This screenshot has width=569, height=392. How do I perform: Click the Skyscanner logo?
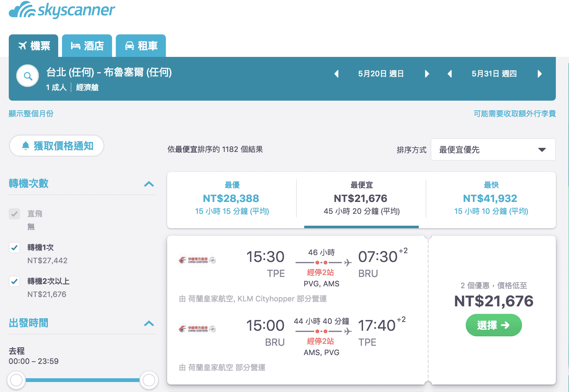(62, 10)
